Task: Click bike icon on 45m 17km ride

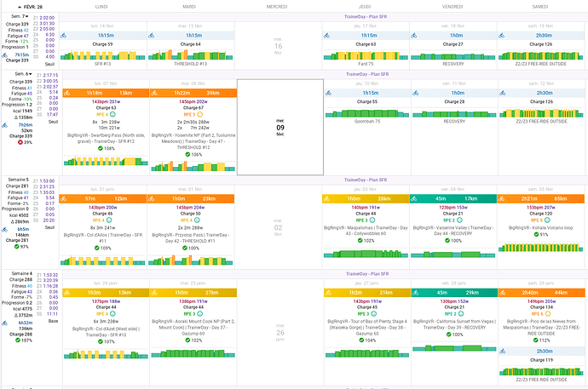Action: tap(414, 199)
